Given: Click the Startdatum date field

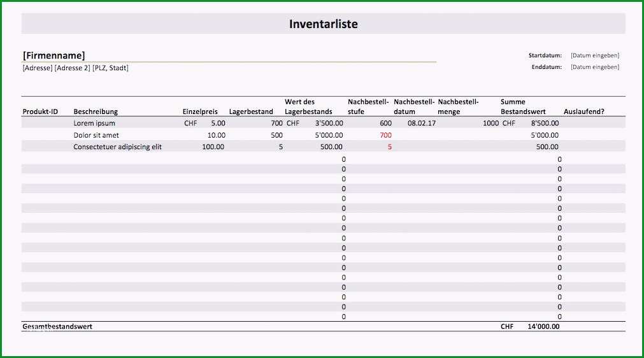Looking at the screenshot, I should tap(595, 55).
